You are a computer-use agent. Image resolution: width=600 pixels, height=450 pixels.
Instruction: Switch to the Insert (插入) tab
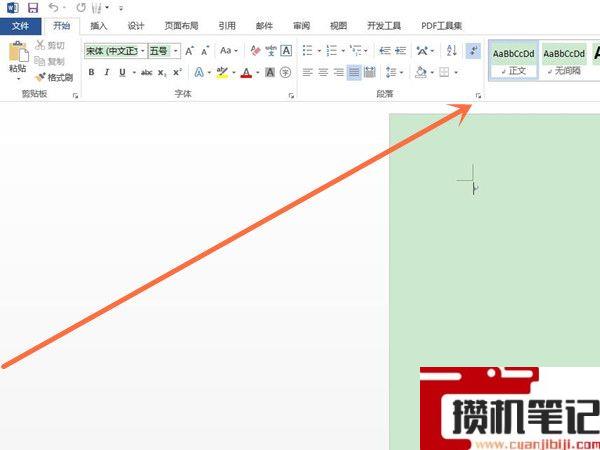98,26
